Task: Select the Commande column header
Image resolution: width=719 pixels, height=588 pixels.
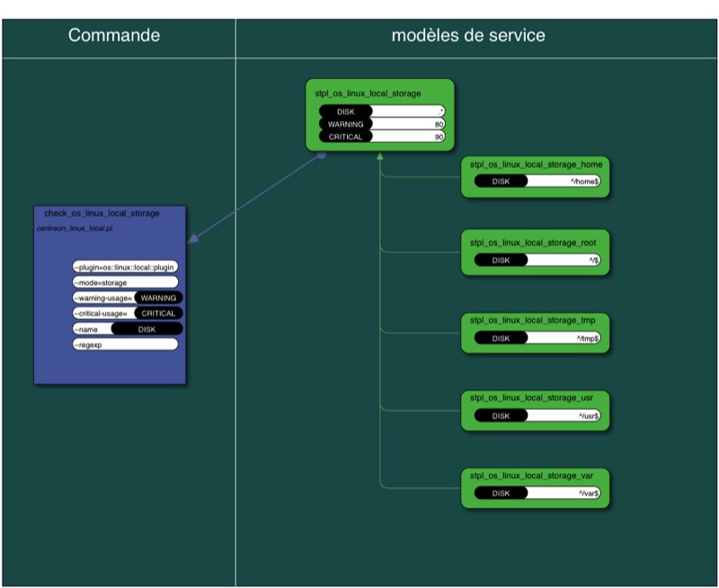Action: [x=114, y=36]
